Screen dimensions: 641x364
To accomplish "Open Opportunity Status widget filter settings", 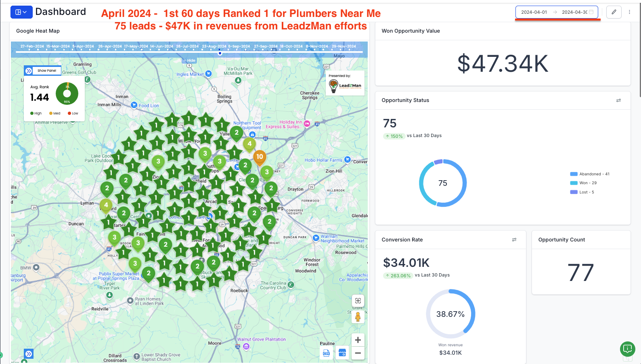I will coord(618,100).
